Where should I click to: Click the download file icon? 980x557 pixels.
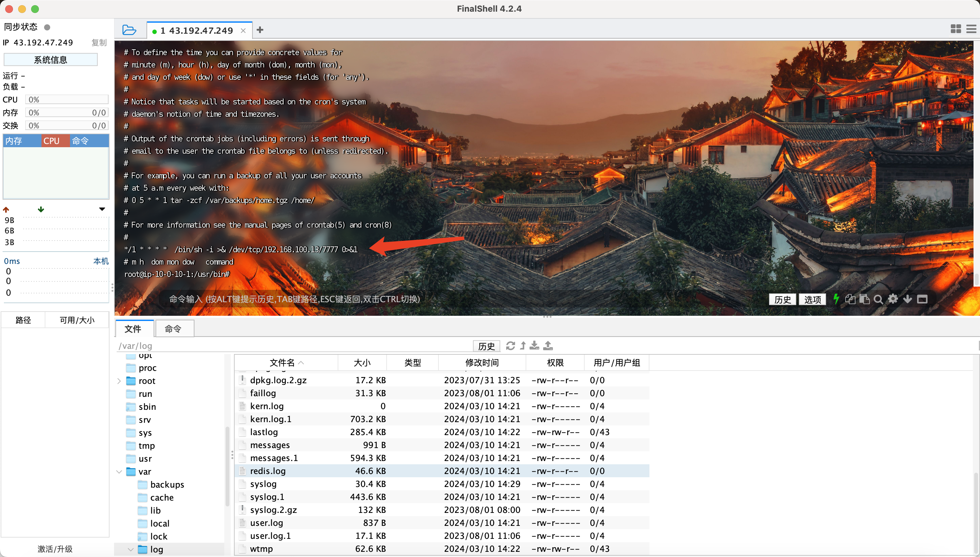(x=534, y=346)
